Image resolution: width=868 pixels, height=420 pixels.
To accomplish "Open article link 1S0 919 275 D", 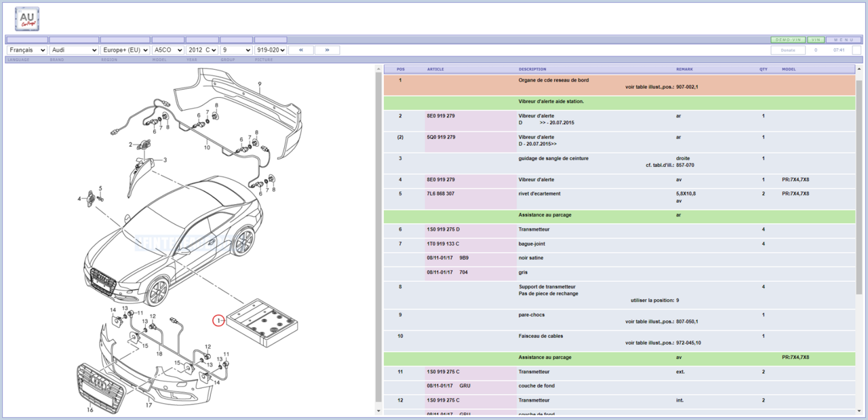I will click(443, 229).
